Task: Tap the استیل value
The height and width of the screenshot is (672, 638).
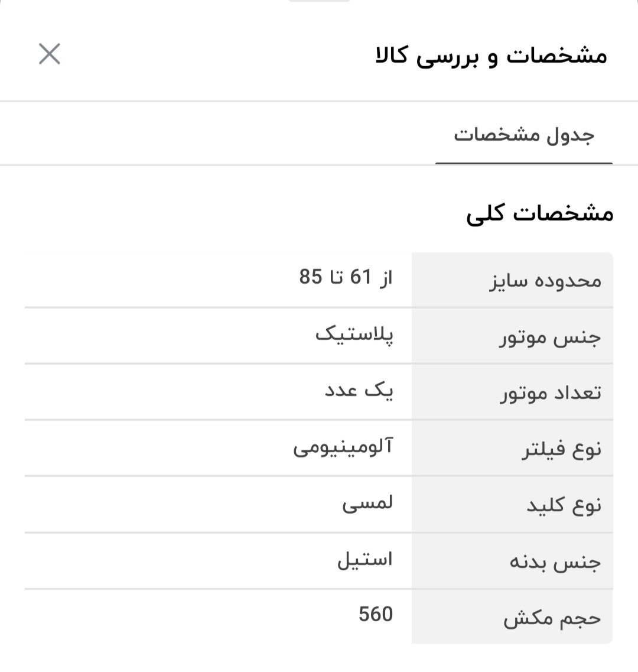Action: coord(364,559)
